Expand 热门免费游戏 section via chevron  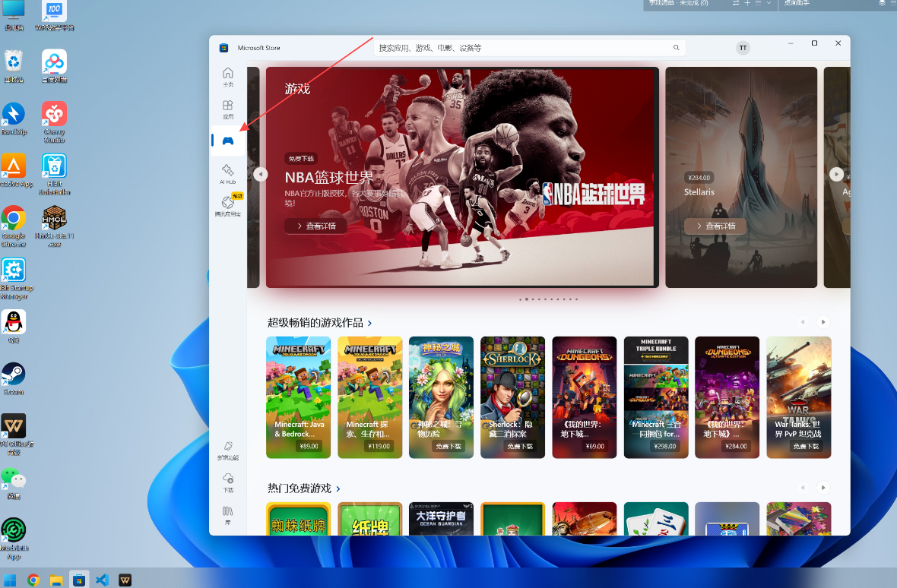(338, 489)
